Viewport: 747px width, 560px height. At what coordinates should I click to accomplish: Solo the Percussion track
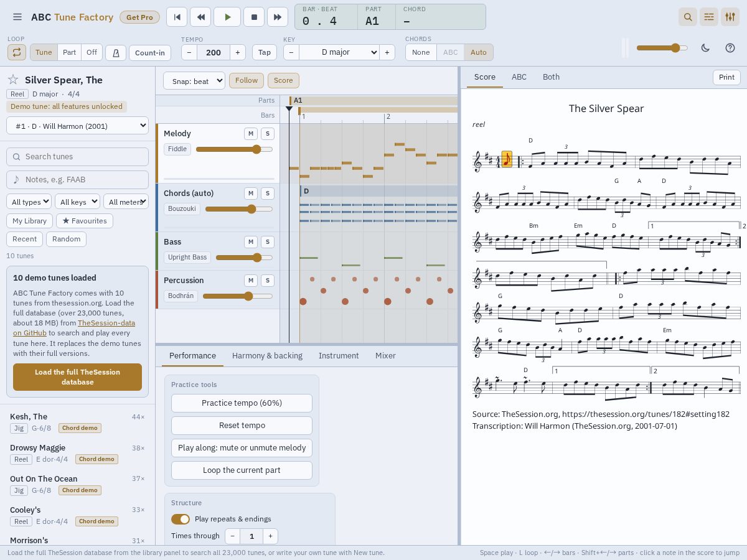coord(268,280)
